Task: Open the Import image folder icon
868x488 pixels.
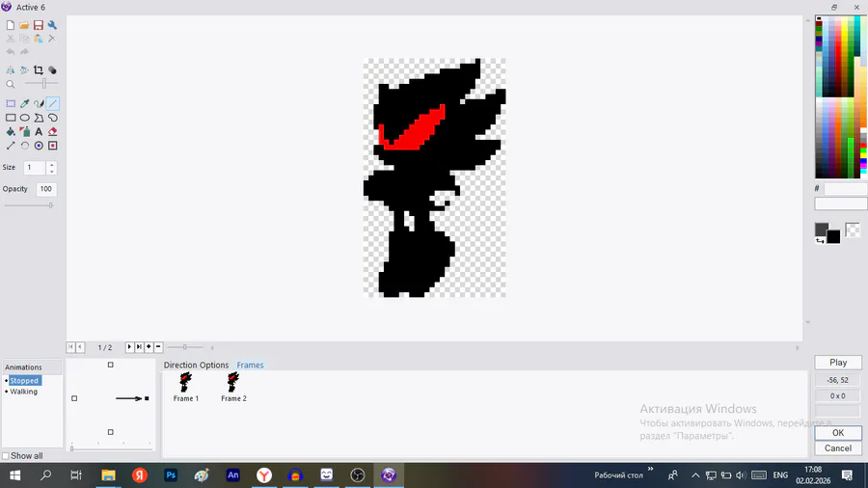Action: (24, 25)
